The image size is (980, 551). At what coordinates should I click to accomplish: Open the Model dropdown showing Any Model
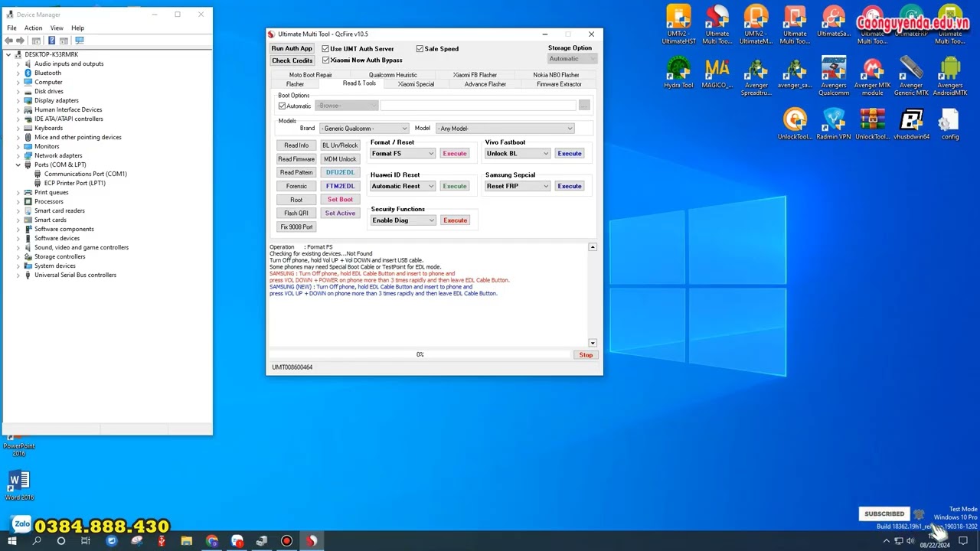[505, 129]
